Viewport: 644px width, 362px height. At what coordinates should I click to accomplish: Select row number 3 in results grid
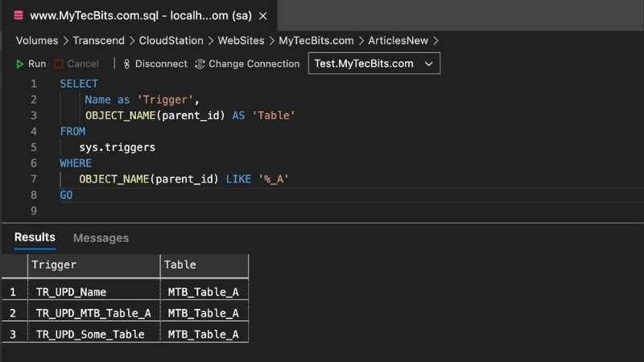click(x=13, y=334)
